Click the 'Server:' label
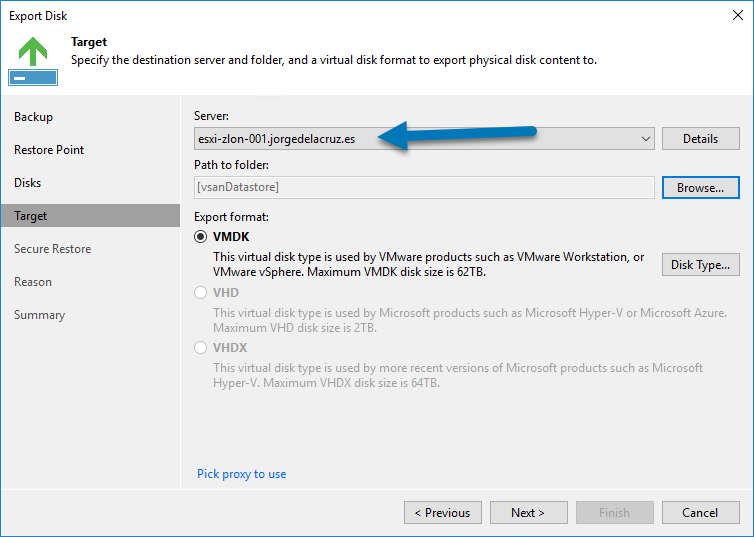This screenshot has height=537, width=754. click(212, 116)
